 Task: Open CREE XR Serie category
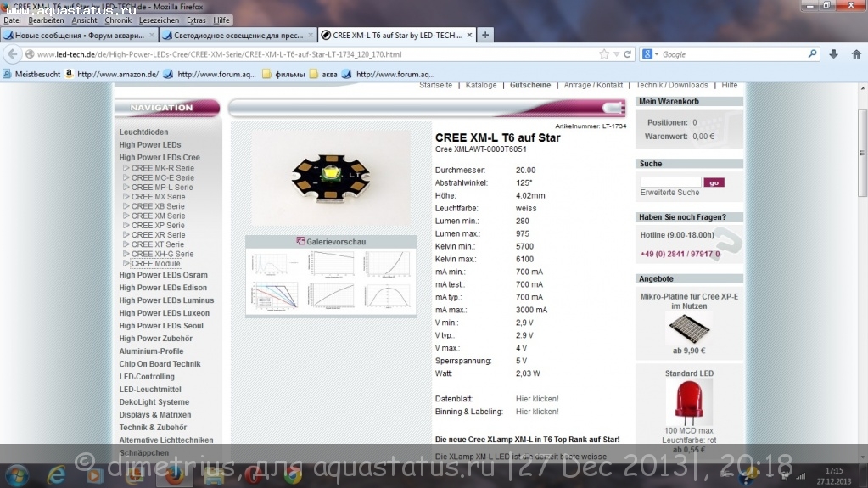pos(158,235)
